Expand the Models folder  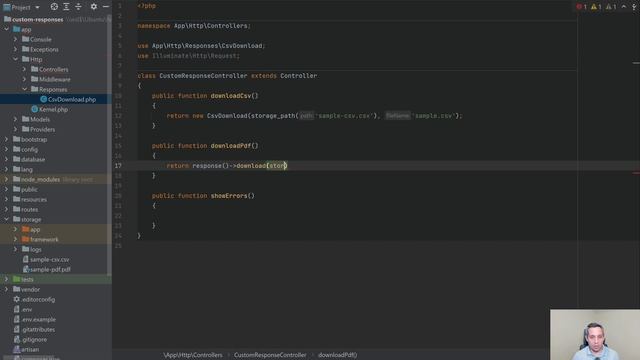[x=16, y=119]
